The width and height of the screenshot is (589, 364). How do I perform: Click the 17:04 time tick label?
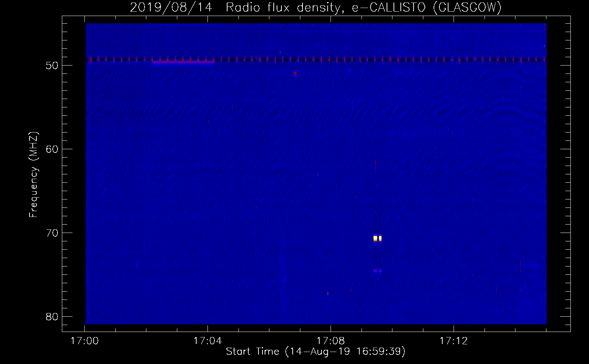(x=207, y=341)
